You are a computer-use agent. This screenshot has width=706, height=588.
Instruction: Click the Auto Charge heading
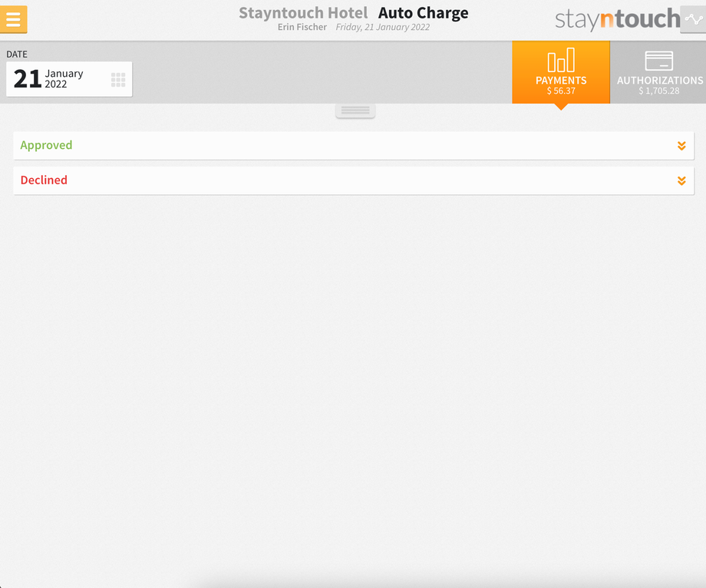tap(424, 13)
